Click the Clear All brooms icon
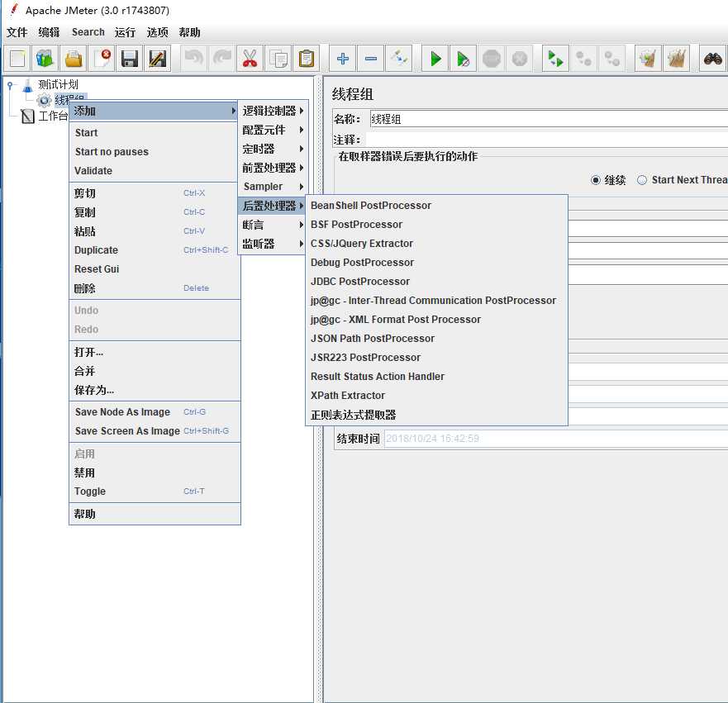The height and width of the screenshot is (703, 728). pos(677,59)
